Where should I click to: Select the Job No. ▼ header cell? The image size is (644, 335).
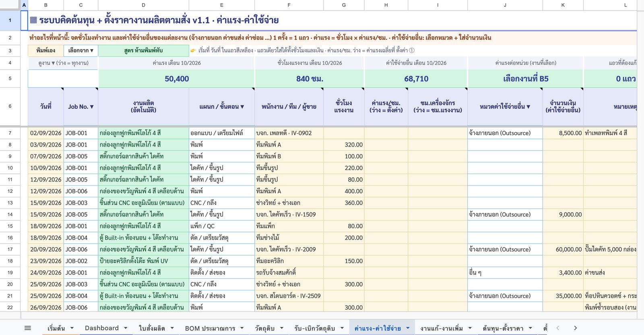pos(81,107)
